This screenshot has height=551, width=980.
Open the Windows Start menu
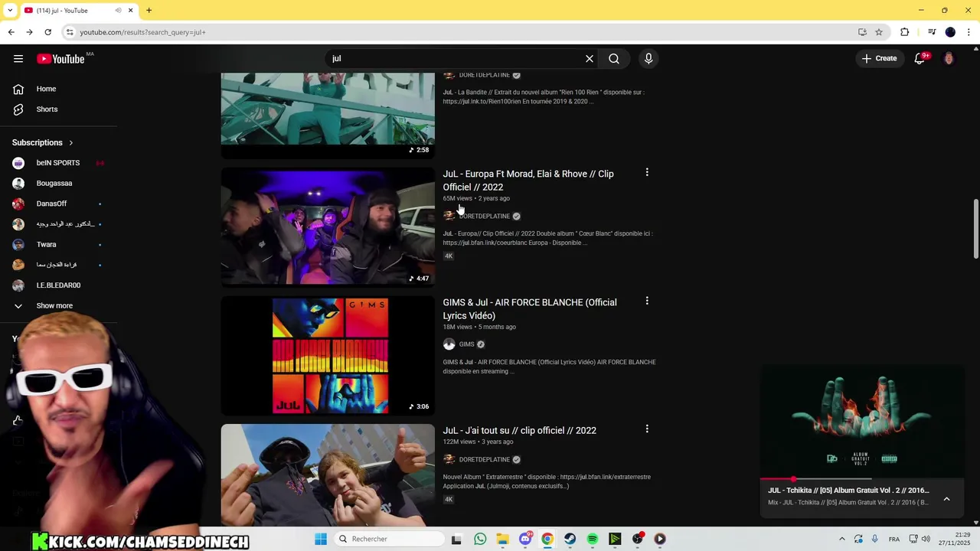[321, 539]
